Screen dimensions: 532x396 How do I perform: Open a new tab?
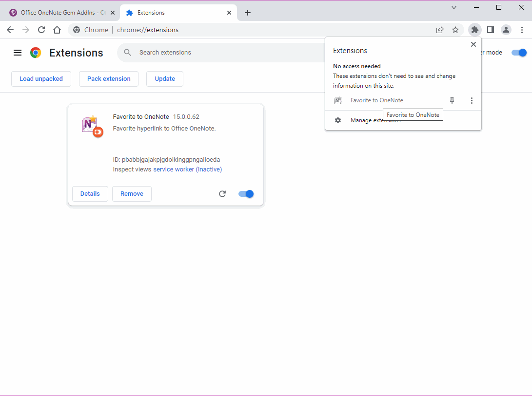pyautogui.click(x=248, y=13)
